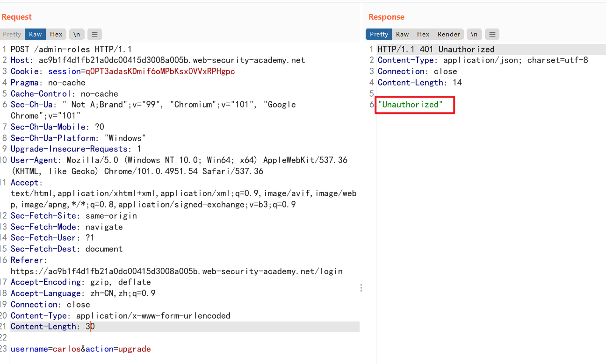Click the session cookie value
This screenshot has width=606, height=364.
point(160,71)
